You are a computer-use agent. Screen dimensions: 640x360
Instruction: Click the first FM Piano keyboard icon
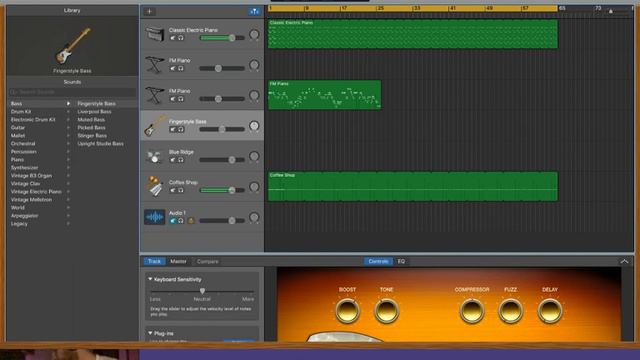click(154, 64)
